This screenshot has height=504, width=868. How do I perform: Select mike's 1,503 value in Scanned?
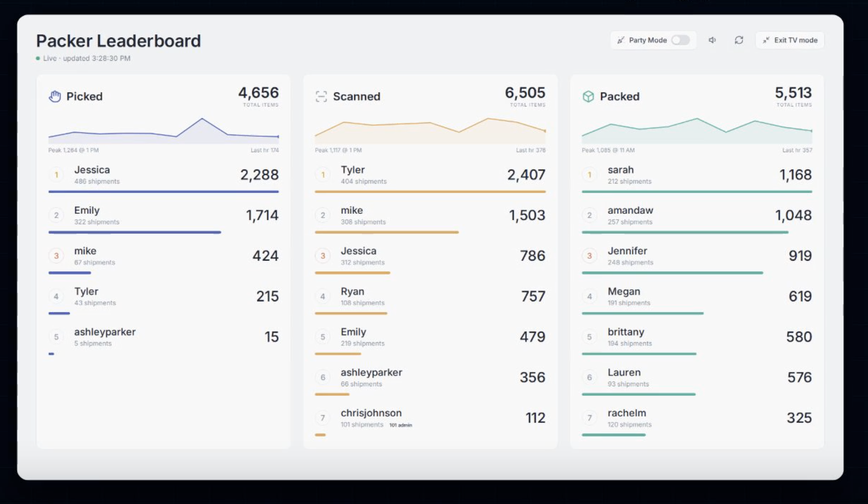(527, 215)
